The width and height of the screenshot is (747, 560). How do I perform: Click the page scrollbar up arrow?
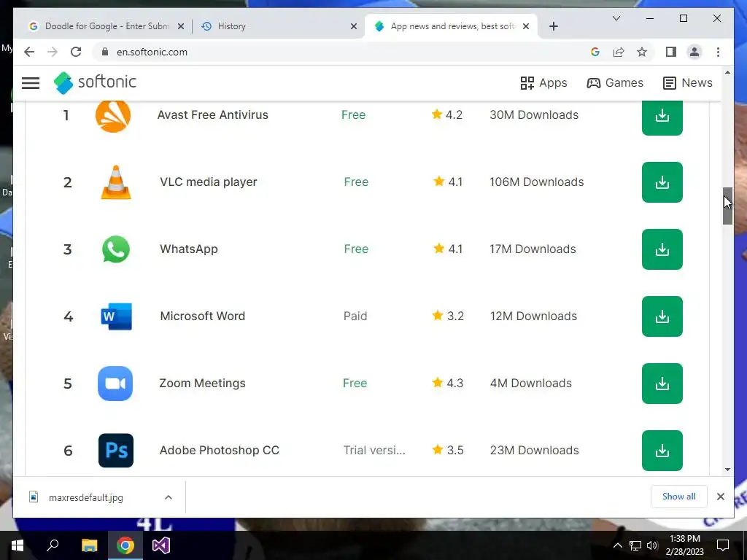click(x=727, y=72)
